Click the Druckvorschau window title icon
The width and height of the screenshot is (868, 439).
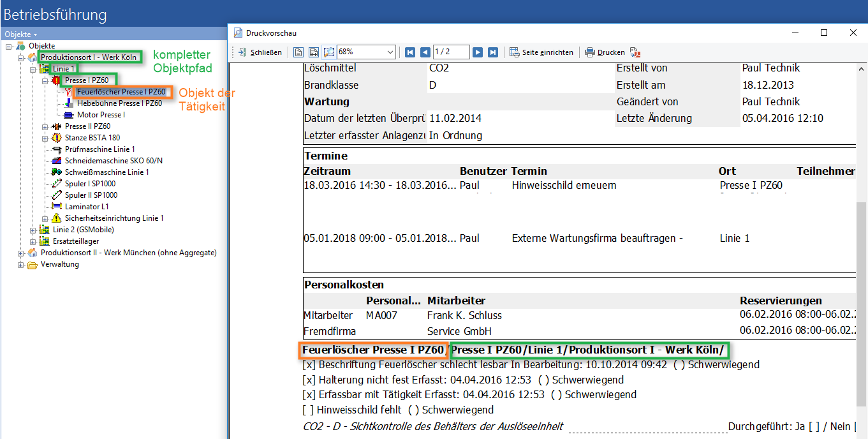[238, 33]
